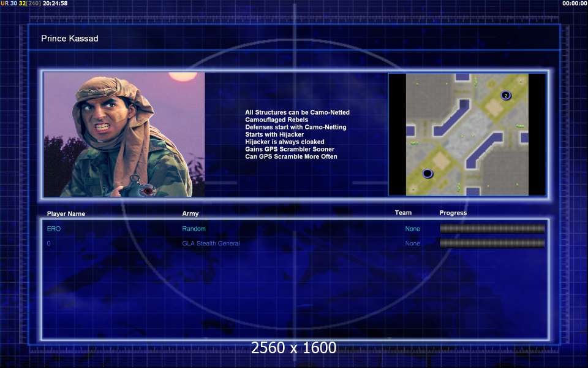This screenshot has width=588, height=368.
Task: Click the Team column header
Action: pyautogui.click(x=403, y=213)
